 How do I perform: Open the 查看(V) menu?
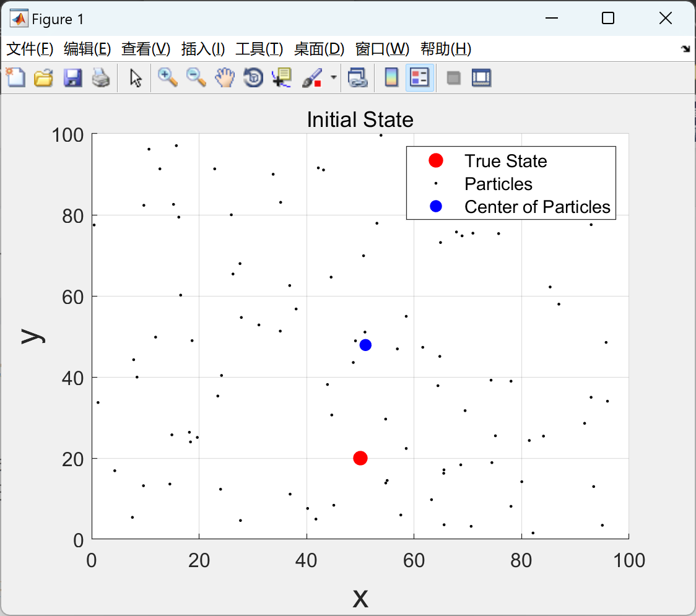(x=146, y=49)
